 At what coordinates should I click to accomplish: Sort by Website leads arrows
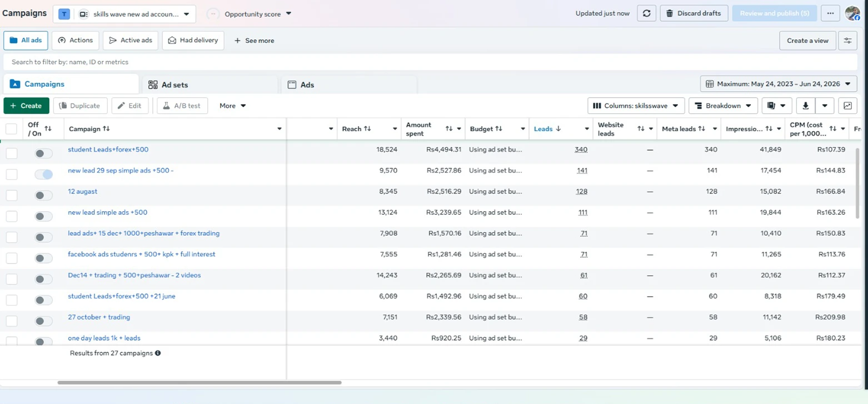641,129
